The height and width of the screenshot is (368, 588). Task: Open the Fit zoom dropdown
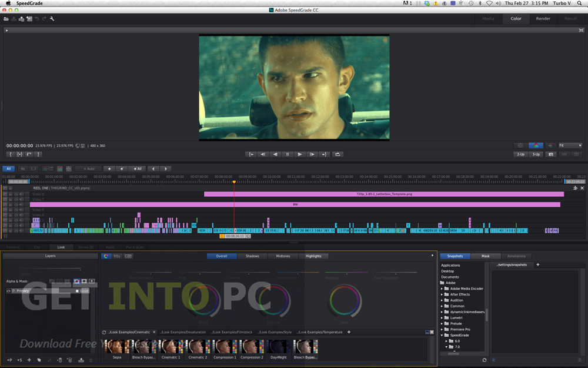coord(569,145)
